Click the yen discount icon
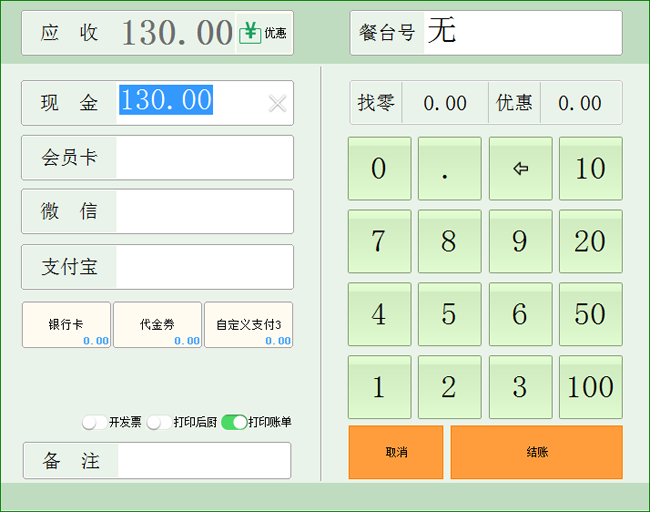 pyautogui.click(x=251, y=33)
